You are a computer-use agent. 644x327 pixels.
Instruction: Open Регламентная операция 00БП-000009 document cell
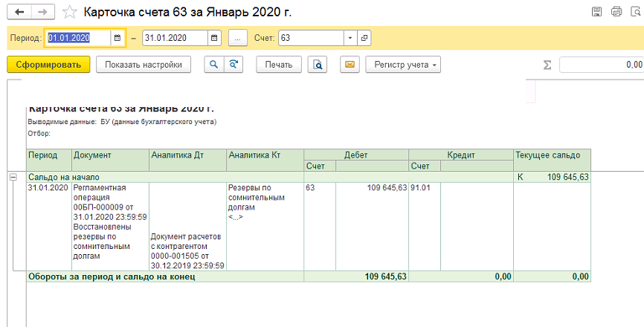click(x=110, y=227)
